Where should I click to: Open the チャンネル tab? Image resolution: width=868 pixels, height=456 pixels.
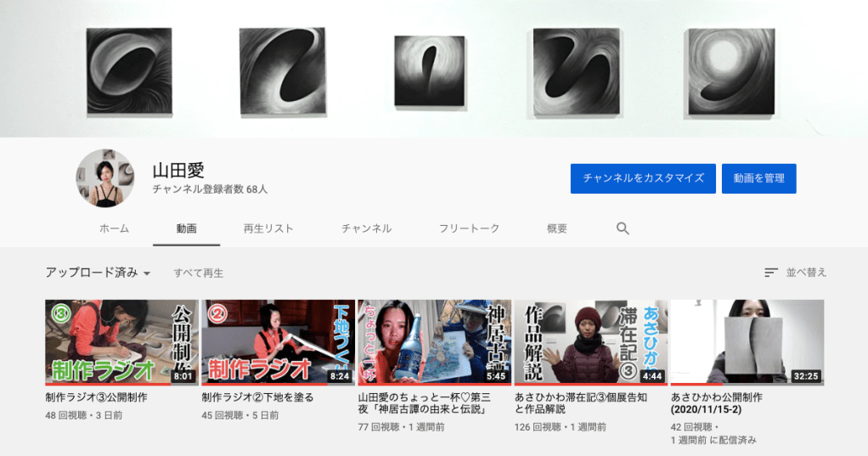tap(366, 228)
